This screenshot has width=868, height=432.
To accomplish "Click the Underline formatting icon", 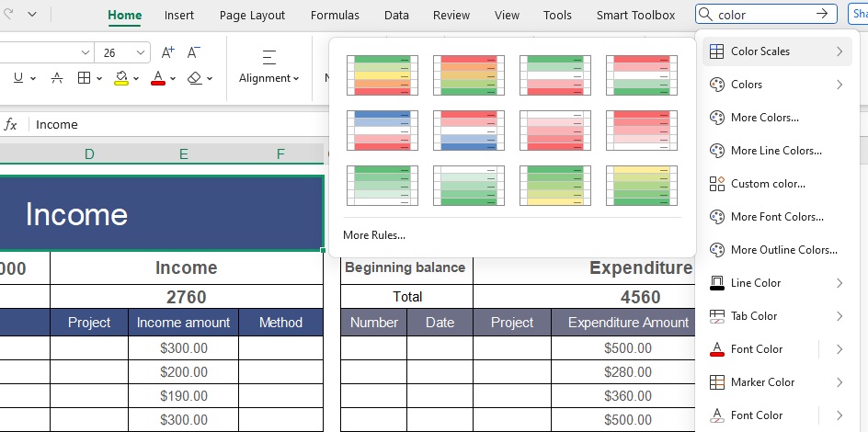I will point(18,78).
